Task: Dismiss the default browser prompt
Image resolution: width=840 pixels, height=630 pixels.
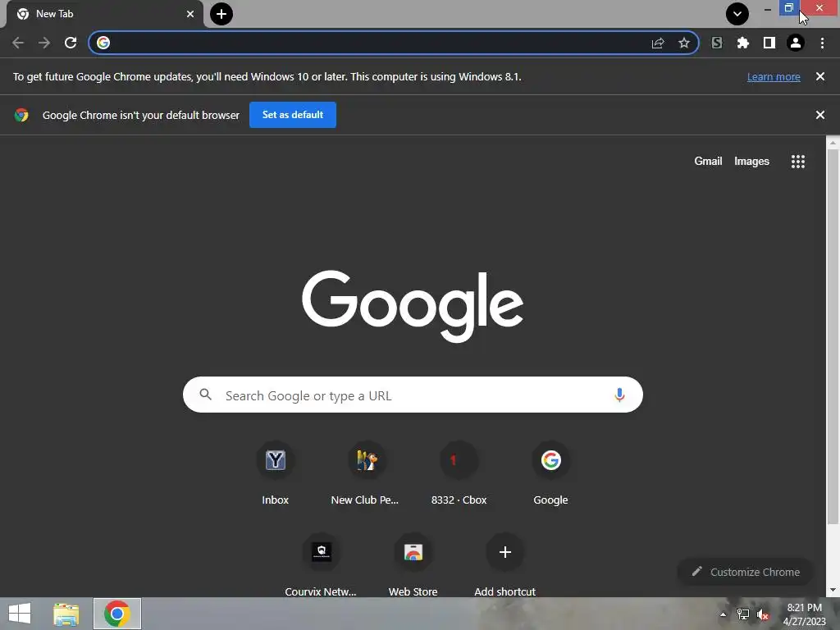Action: pos(820,115)
